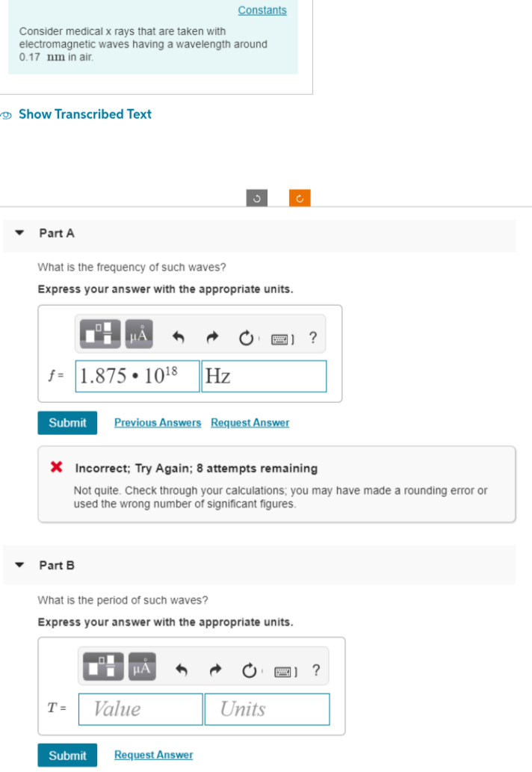Screen dimensions: 532x772
Task: Open the Constants link
Action: point(262,10)
